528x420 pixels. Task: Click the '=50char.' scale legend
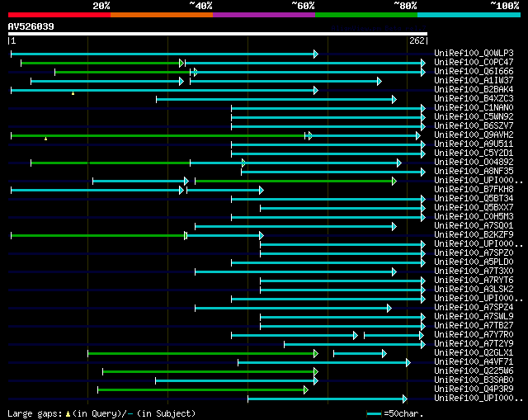[x=395, y=413]
